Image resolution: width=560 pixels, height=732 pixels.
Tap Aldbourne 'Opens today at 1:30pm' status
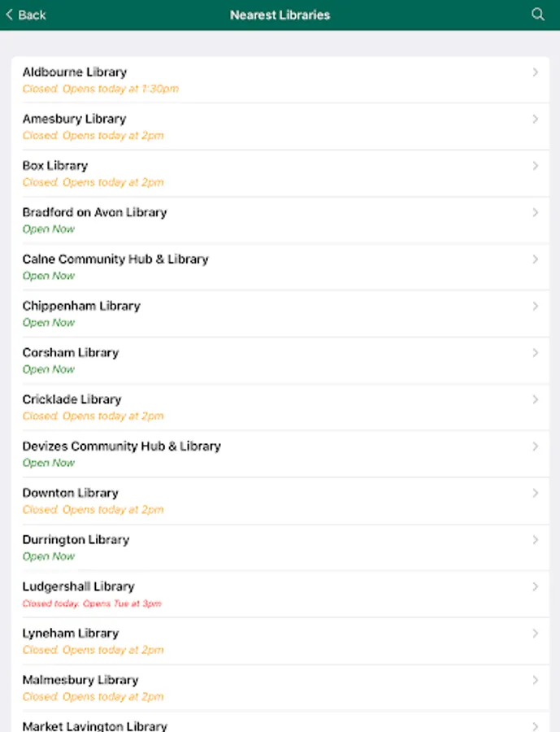120,89
